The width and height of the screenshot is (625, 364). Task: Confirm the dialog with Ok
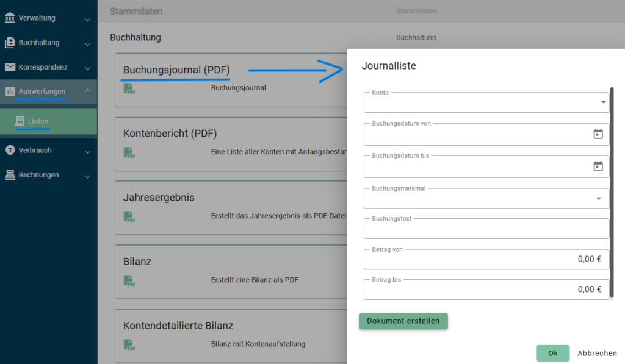552,353
